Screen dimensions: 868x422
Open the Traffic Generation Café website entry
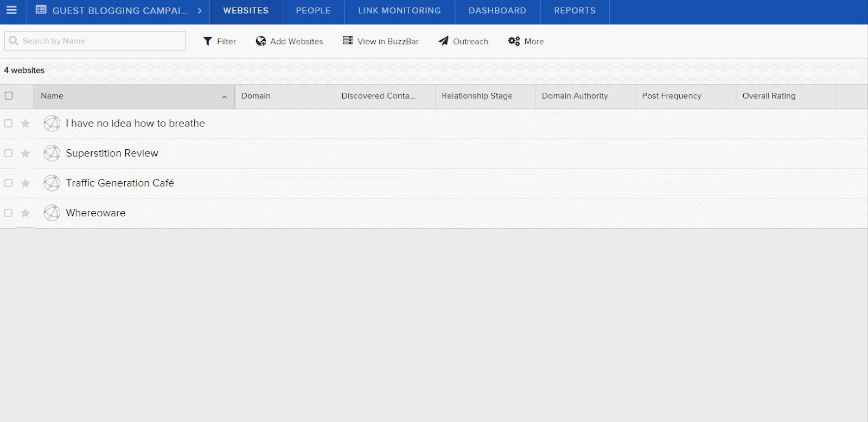(x=120, y=183)
